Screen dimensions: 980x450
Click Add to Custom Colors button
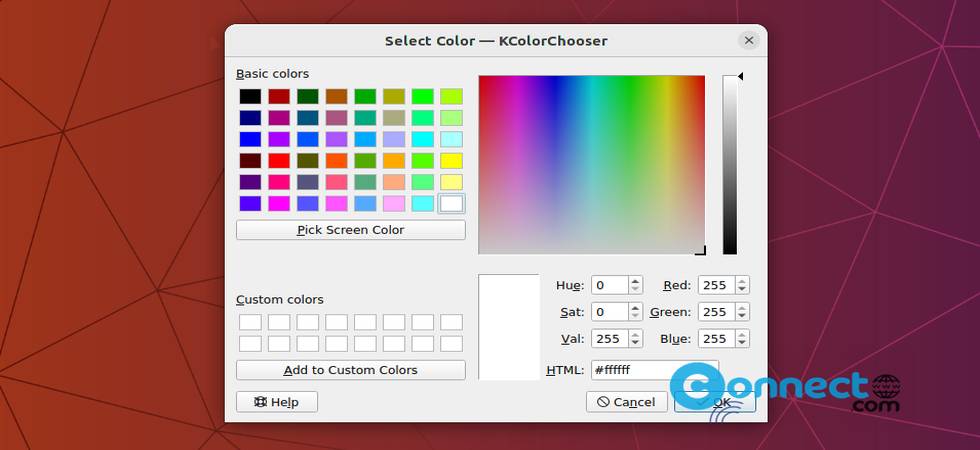[x=350, y=370]
